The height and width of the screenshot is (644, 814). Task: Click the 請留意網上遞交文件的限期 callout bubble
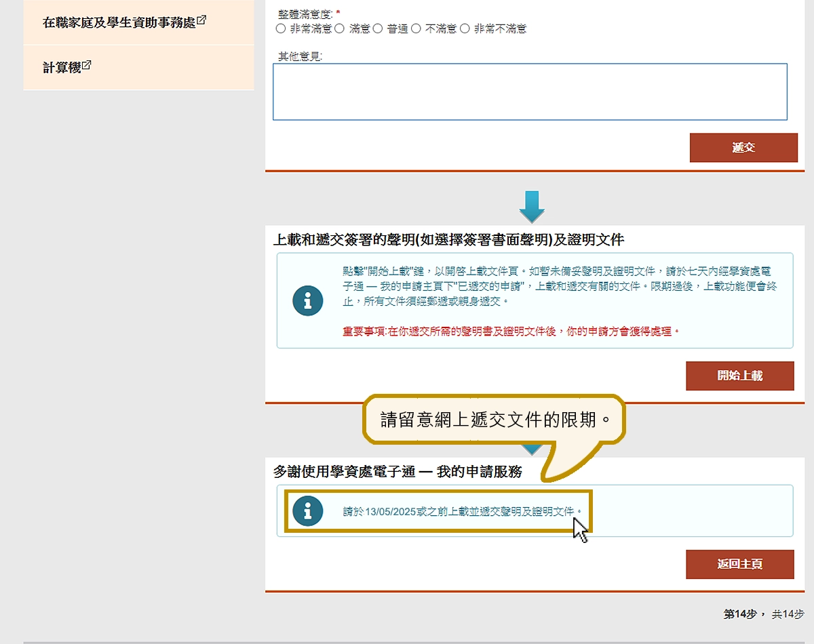pyautogui.click(x=493, y=420)
